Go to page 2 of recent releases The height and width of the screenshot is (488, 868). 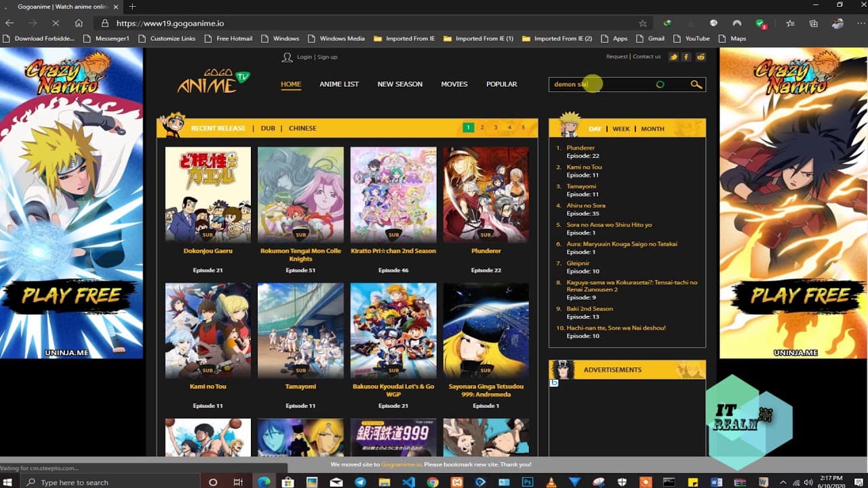pos(482,127)
